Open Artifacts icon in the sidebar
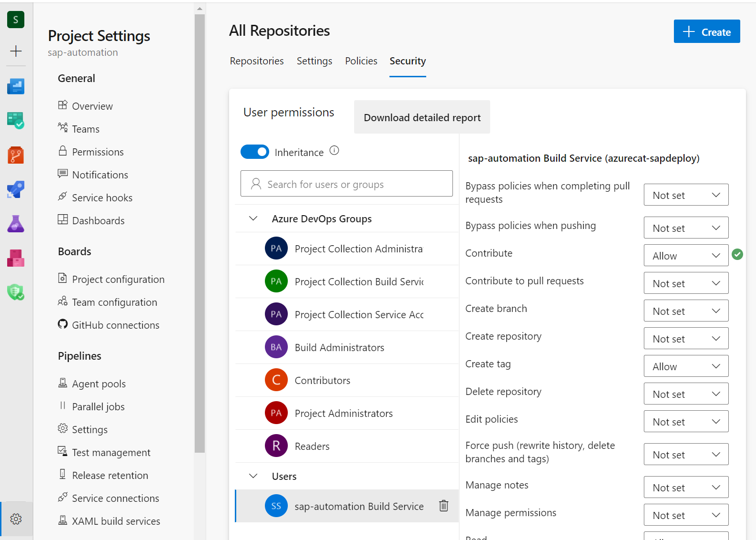The width and height of the screenshot is (756, 540). pyautogui.click(x=16, y=258)
